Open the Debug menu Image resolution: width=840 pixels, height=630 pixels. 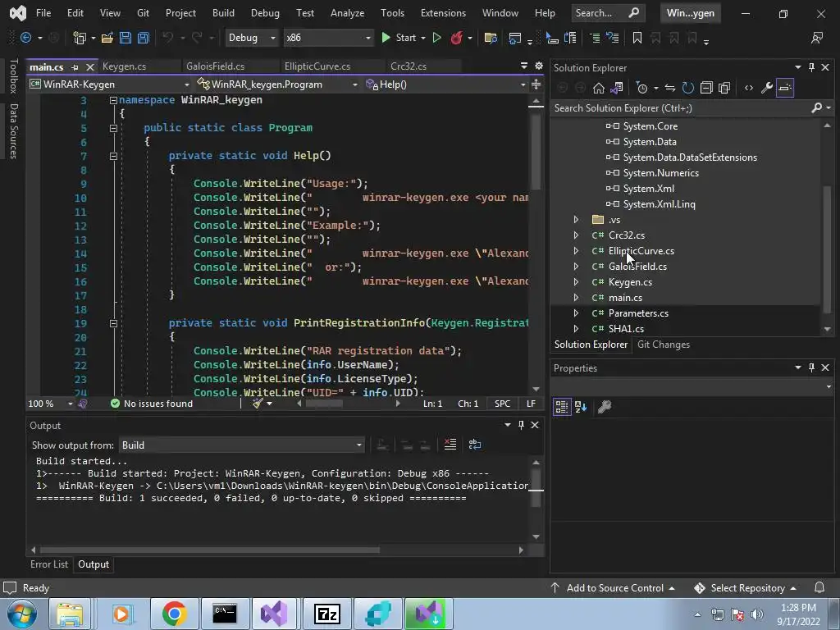click(265, 13)
